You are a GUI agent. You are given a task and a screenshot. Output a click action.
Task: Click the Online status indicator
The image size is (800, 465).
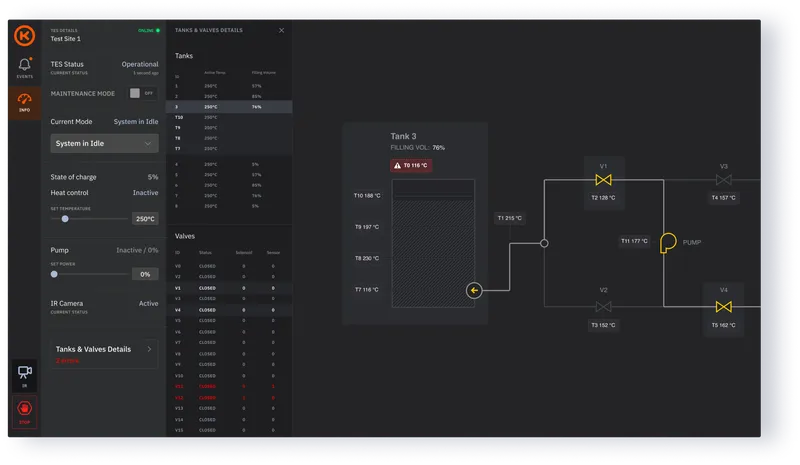click(x=149, y=31)
